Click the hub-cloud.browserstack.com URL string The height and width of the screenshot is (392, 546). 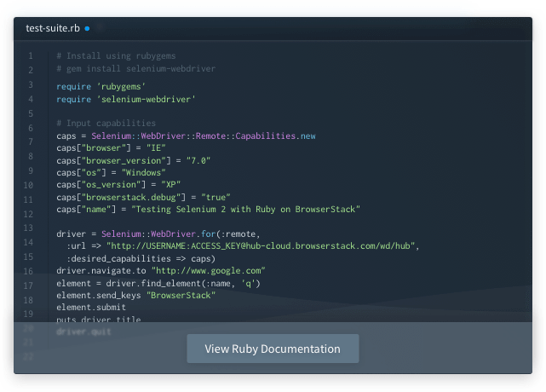click(261, 246)
